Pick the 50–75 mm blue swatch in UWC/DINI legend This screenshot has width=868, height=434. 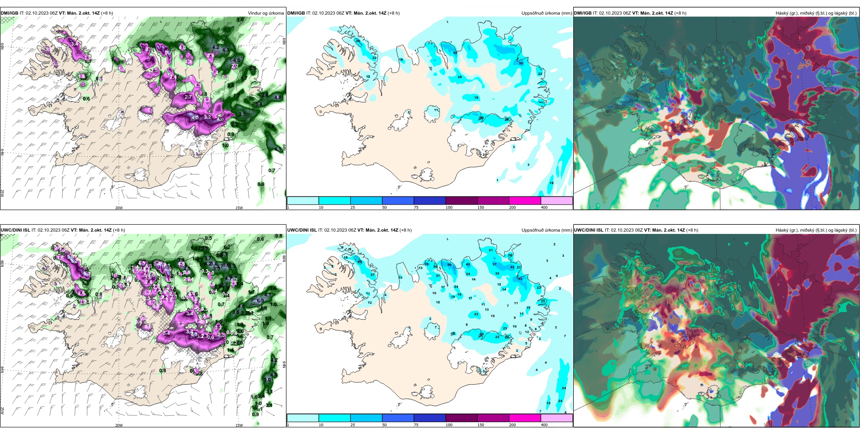click(x=398, y=418)
